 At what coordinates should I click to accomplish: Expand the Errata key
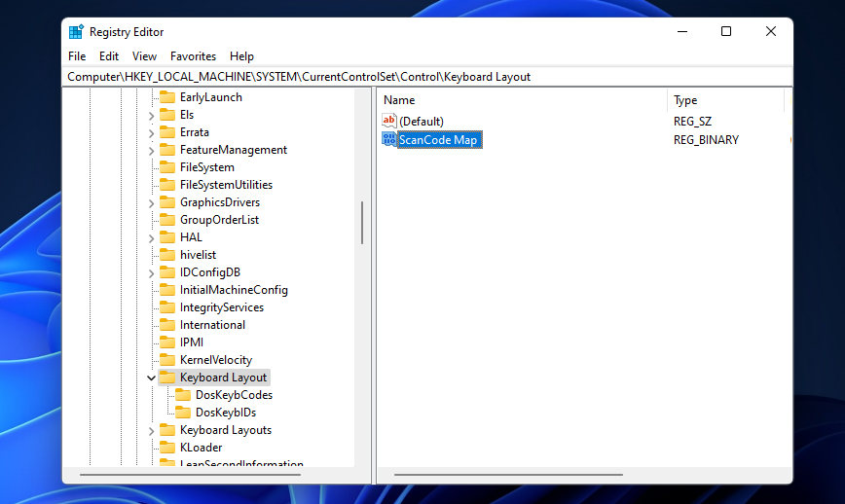(152, 132)
